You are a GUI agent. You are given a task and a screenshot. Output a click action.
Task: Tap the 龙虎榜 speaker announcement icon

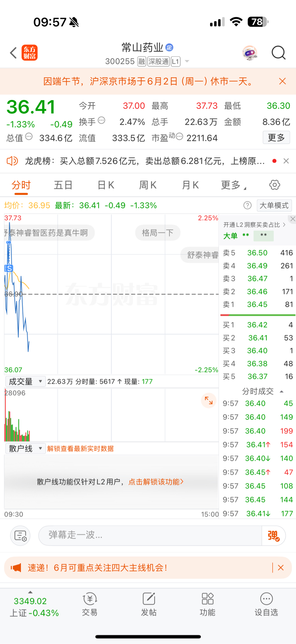click(x=12, y=161)
